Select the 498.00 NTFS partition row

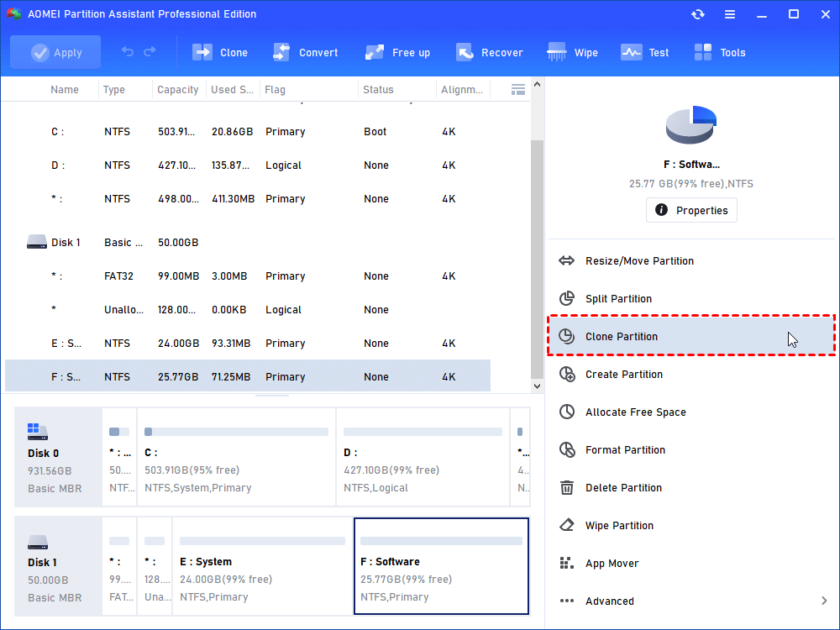[248, 199]
